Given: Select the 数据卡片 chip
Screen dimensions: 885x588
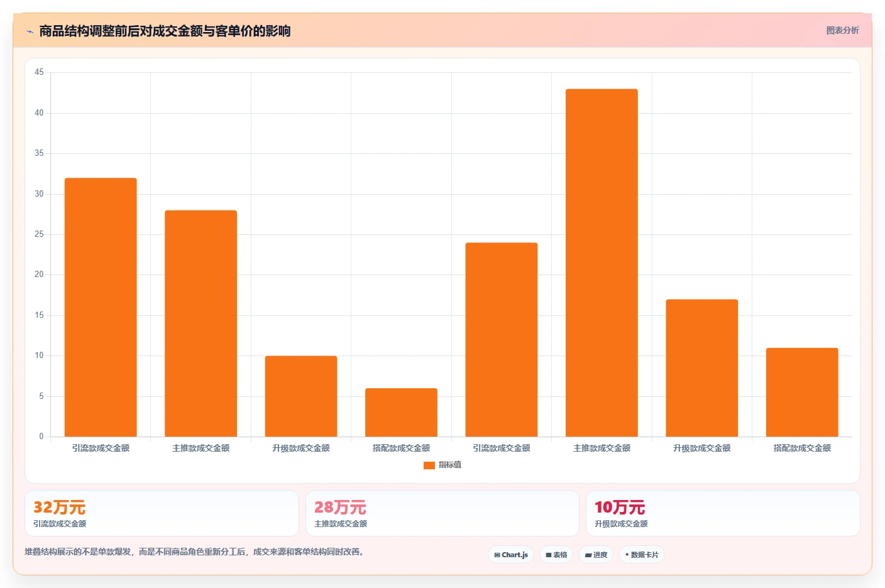Looking at the screenshot, I should tap(642, 555).
